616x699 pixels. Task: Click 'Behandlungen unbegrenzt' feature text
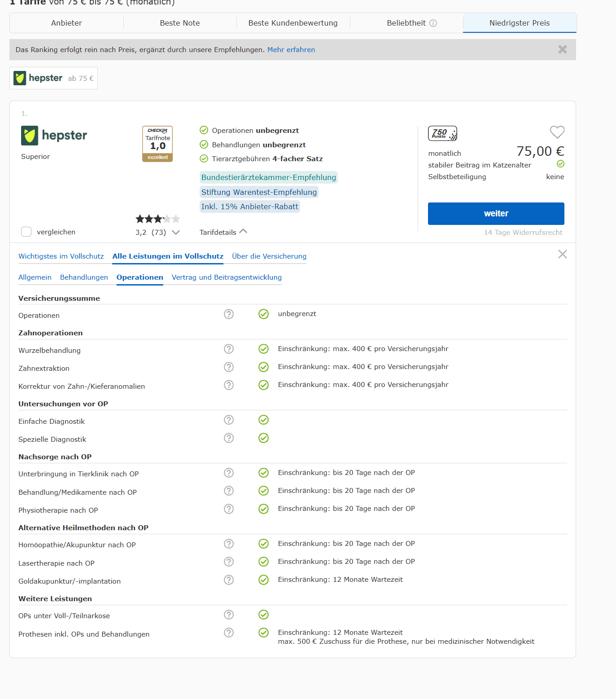pyautogui.click(x=259, y=145)
